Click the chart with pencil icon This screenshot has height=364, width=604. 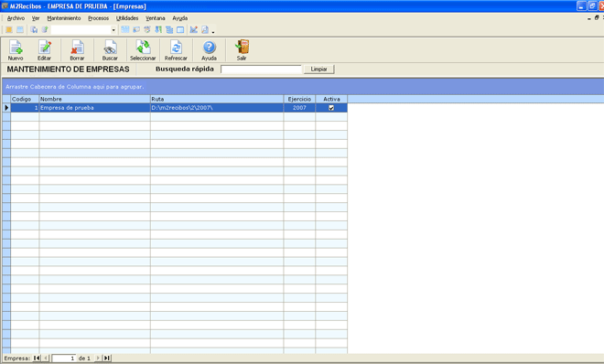tap(194, 29)
